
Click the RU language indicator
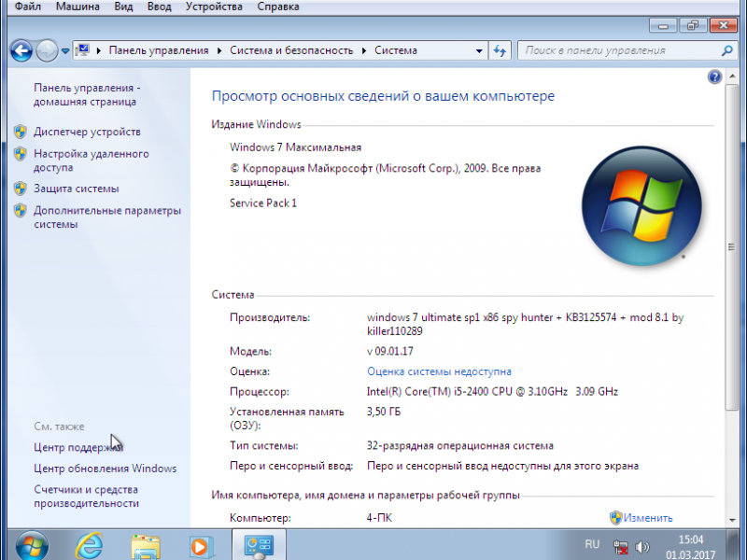coord(592,544)
